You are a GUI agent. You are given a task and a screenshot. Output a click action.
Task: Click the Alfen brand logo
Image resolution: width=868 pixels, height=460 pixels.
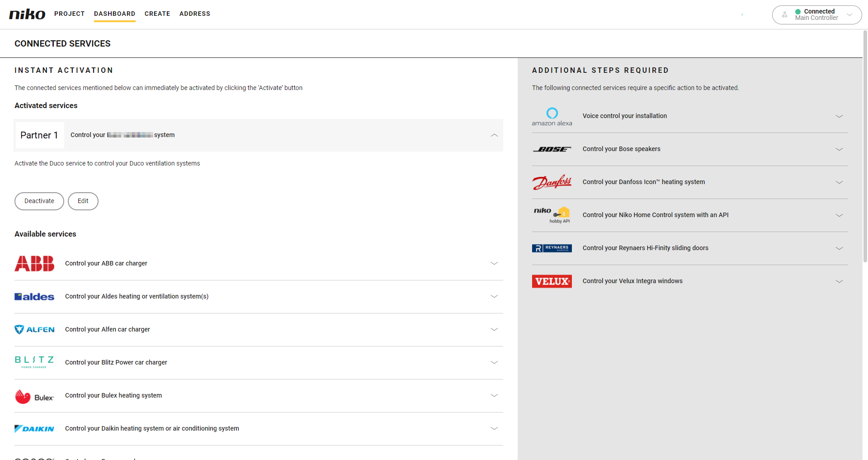(x=34, y=329)
